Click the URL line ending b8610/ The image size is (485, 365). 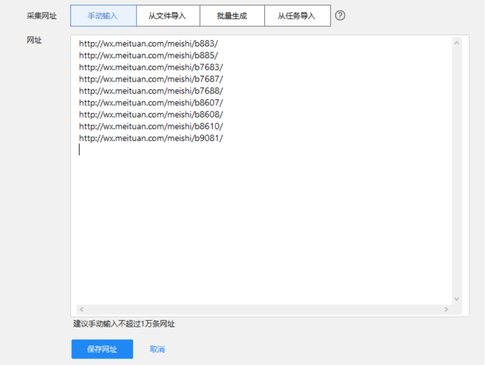(151, 126)
